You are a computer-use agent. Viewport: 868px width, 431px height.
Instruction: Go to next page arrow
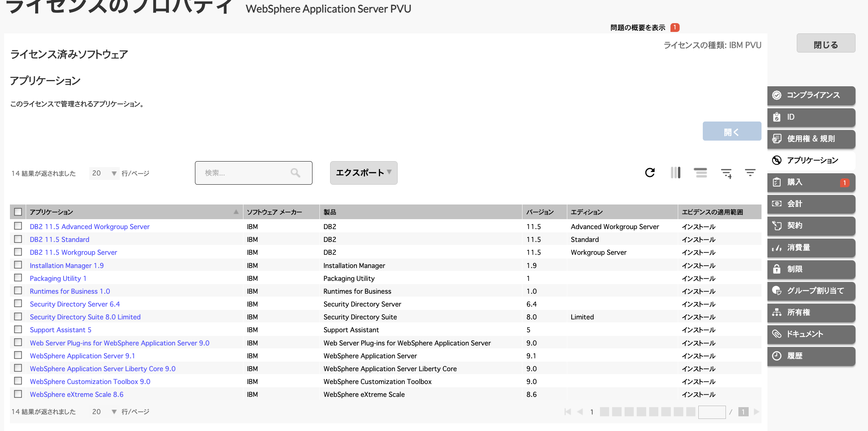[757, 412]
